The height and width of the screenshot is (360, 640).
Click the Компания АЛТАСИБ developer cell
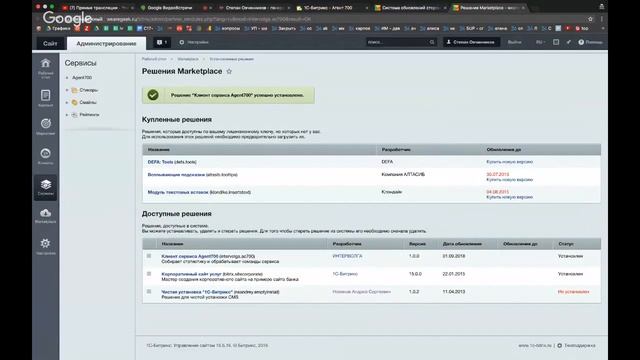click(x=403, y=174)
